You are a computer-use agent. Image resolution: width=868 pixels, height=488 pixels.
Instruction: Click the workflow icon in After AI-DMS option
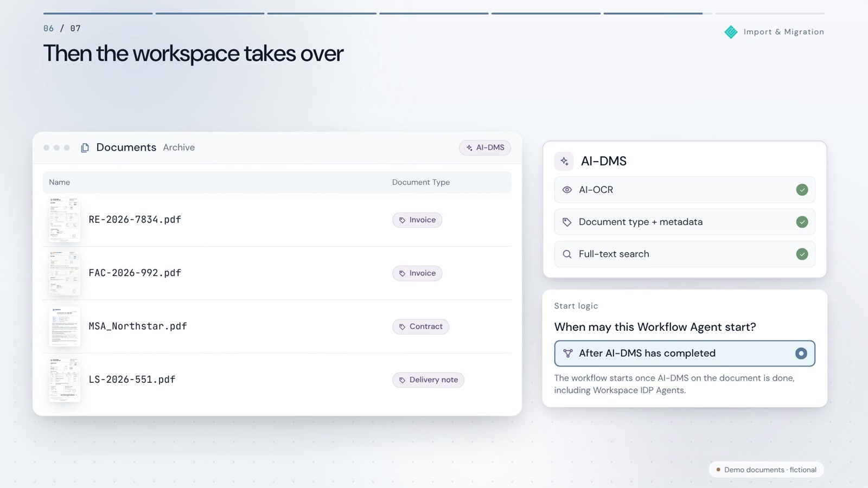tap(567, 354)
